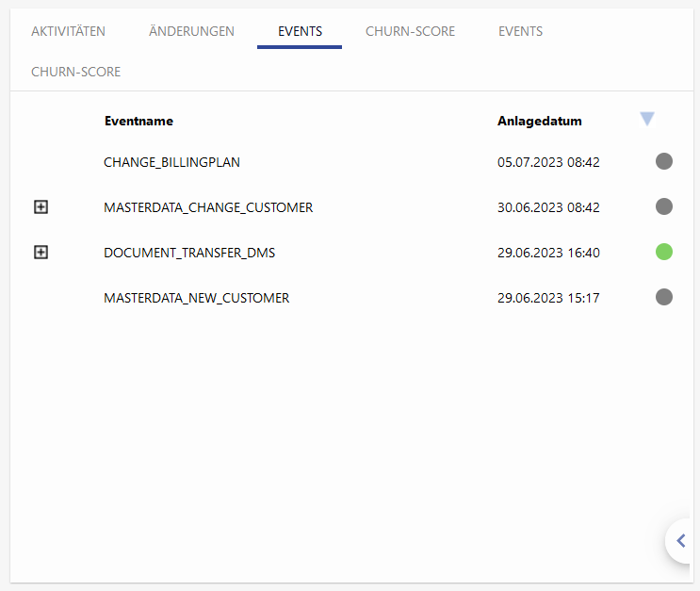Choose the MASTERDATA_NEW_CUSTOMER event name
The width and height of the screenshot is (700, 591).
(196, 298)
